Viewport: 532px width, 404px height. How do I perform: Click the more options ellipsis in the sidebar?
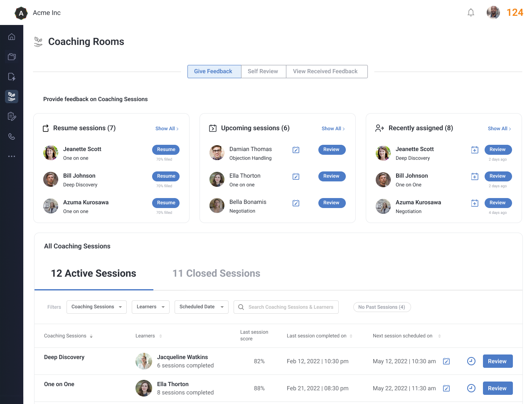pyautogui.click(x=12, y=156)
